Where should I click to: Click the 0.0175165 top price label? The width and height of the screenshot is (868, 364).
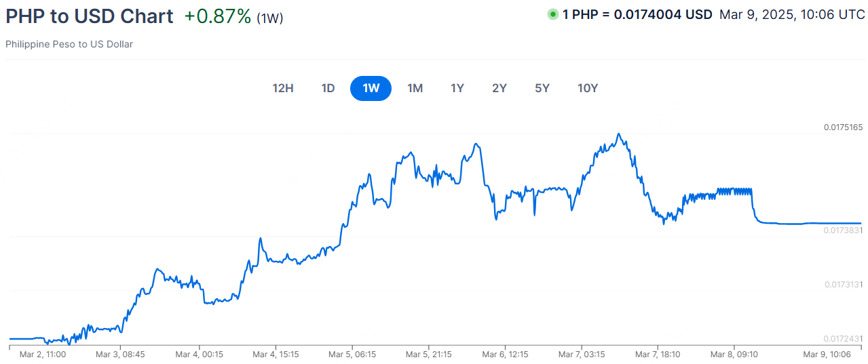pyautogui.click(x=843, y=127)
